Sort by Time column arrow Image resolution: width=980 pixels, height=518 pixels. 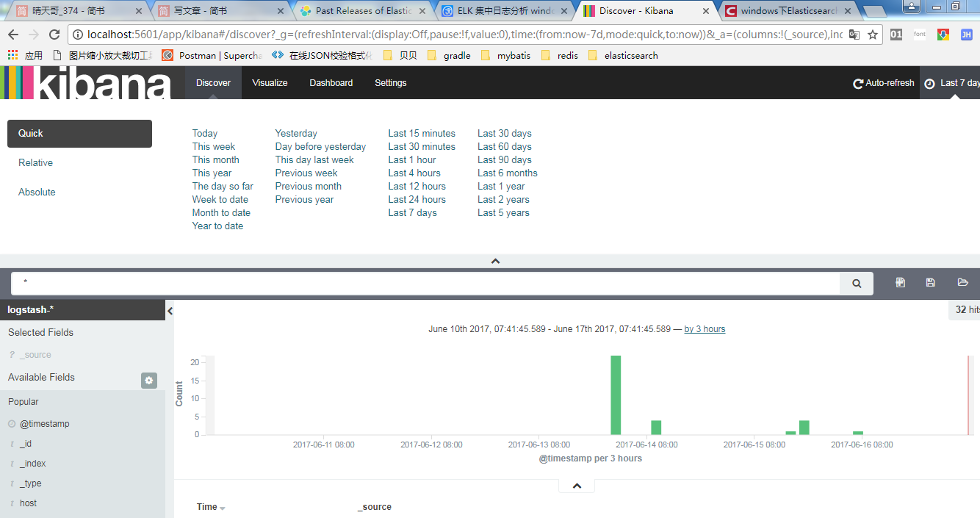[x=223, y=508]
